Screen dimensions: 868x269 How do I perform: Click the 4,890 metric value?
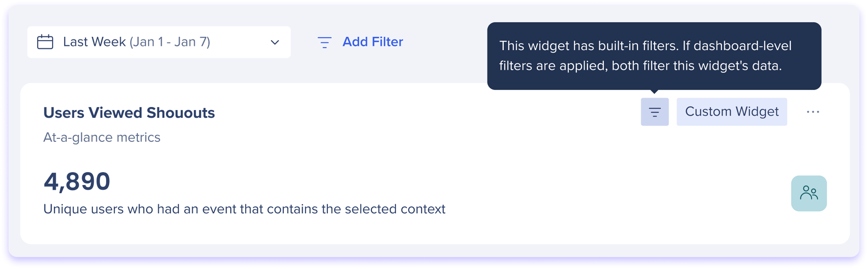(x=77, y=182)
